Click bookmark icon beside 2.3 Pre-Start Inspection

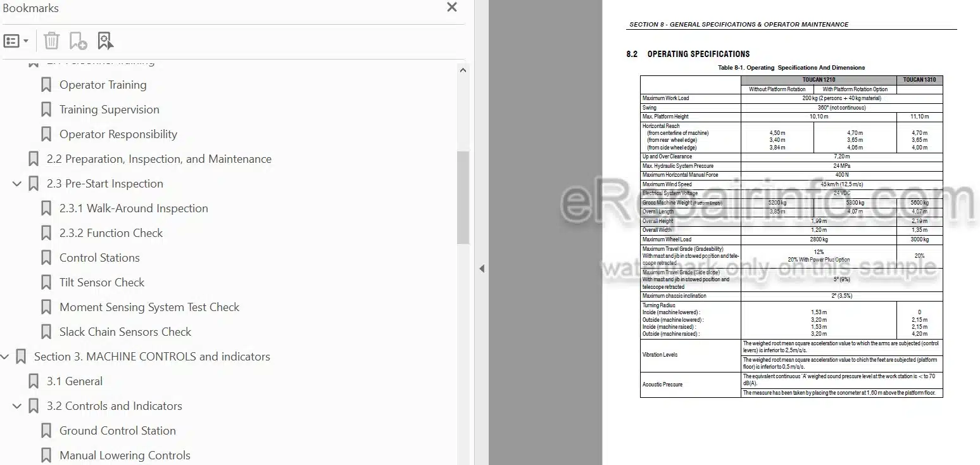(33, 184)
